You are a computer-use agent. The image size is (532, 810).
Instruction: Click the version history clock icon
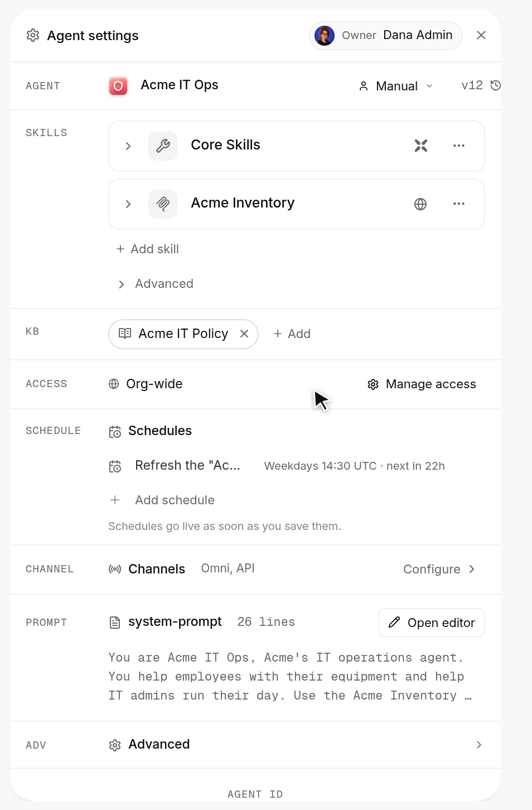tap(495, 85)
